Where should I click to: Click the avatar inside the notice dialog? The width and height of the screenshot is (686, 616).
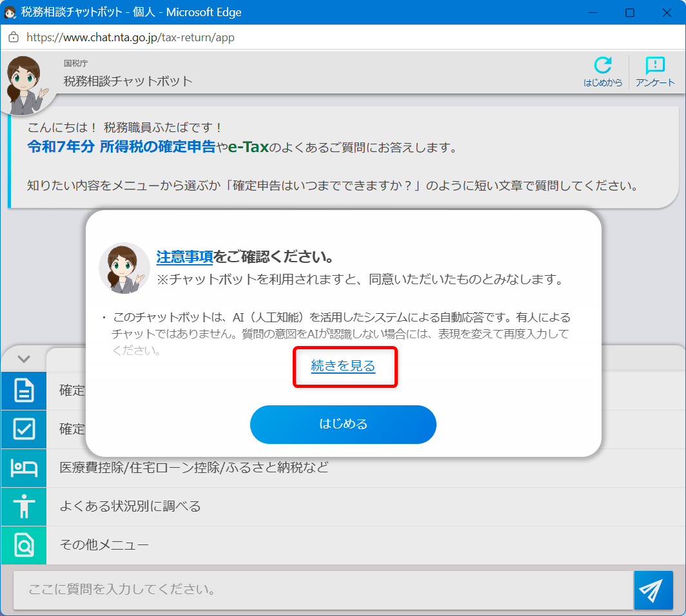(124, 268)
